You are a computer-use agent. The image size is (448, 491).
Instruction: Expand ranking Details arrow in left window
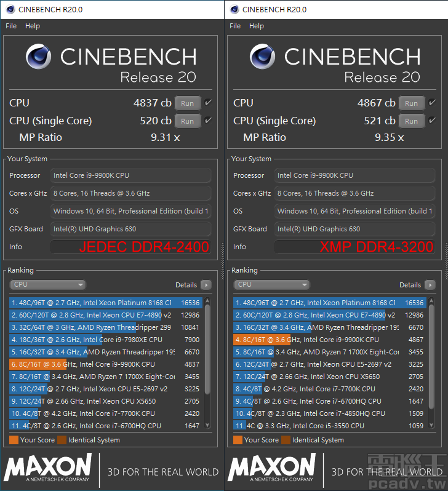(206, 285)
